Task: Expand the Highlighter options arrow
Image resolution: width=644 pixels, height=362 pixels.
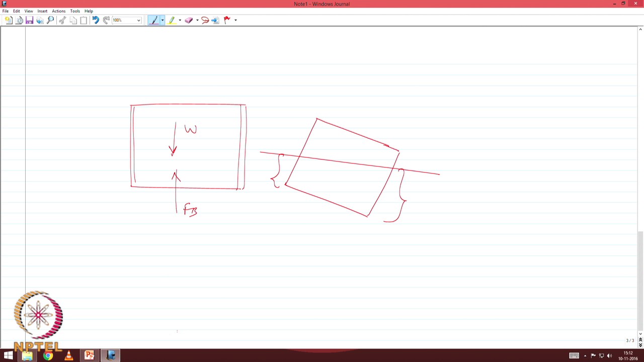Action: coord(180,20)
